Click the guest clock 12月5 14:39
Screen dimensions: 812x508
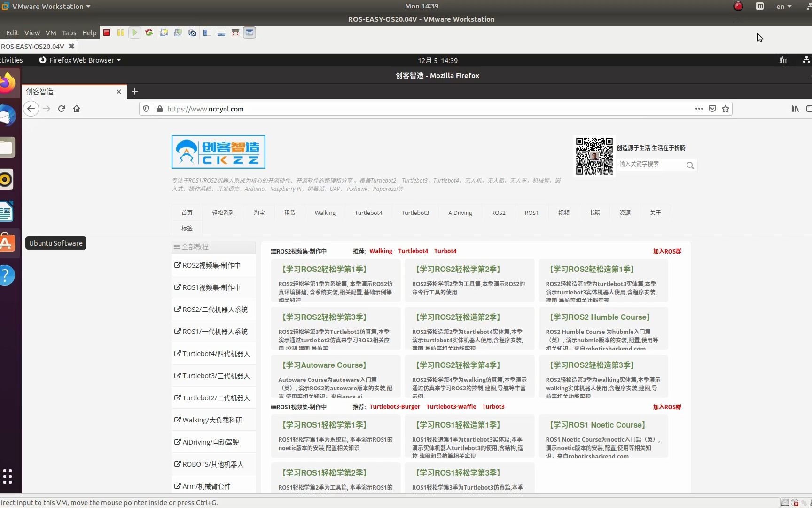tap(437, 60)
